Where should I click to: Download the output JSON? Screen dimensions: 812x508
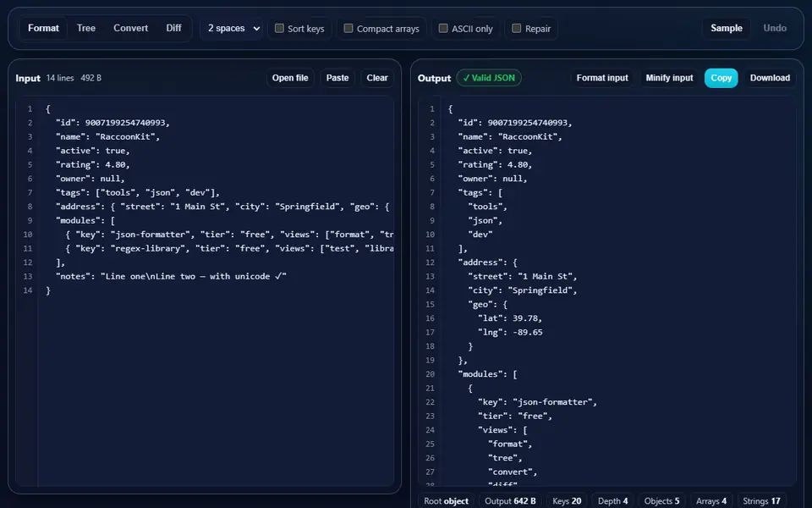click(770, 78)
